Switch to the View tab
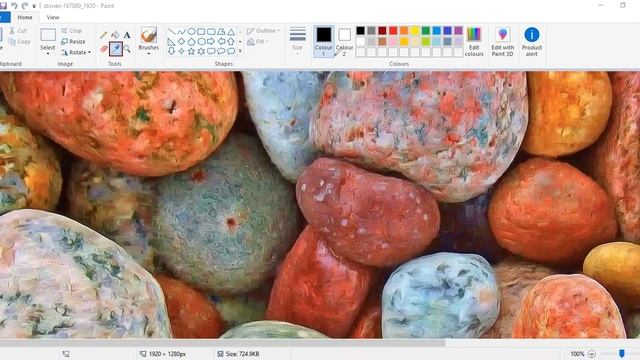640x360 pixels. pos(53,17)
